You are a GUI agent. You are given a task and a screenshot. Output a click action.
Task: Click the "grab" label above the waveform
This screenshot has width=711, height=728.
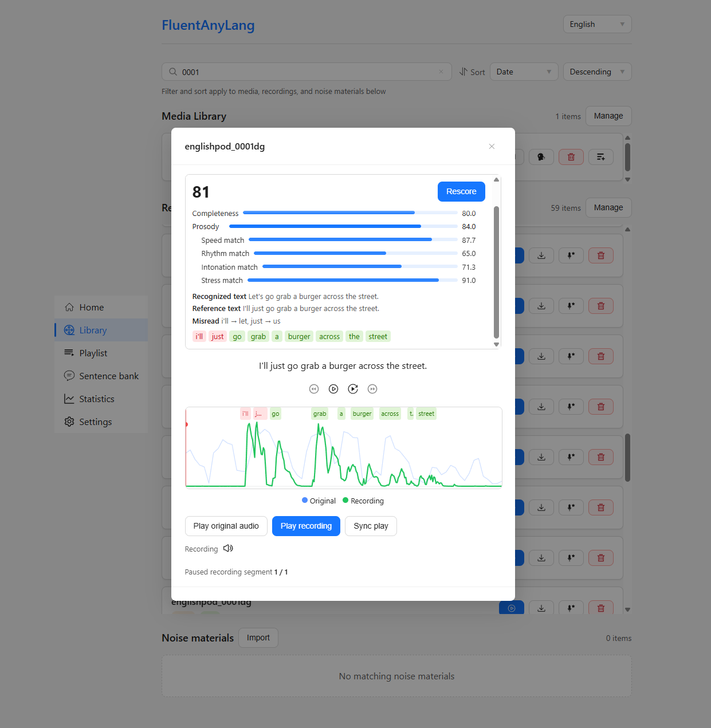pos(320,414)
